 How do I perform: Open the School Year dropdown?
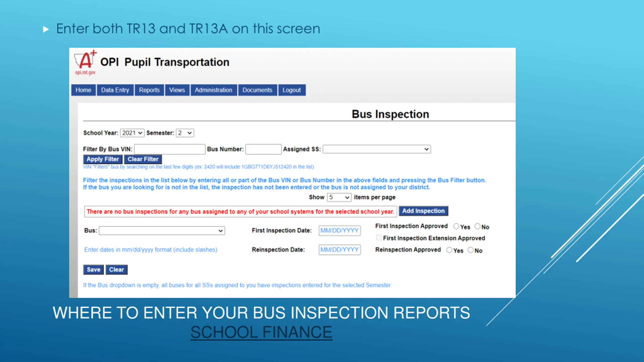pos(132,133)
